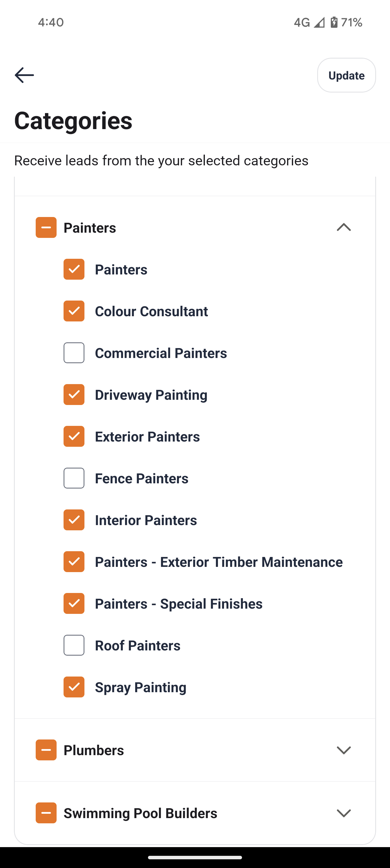Expand the Plumbers category

point(344,750)
